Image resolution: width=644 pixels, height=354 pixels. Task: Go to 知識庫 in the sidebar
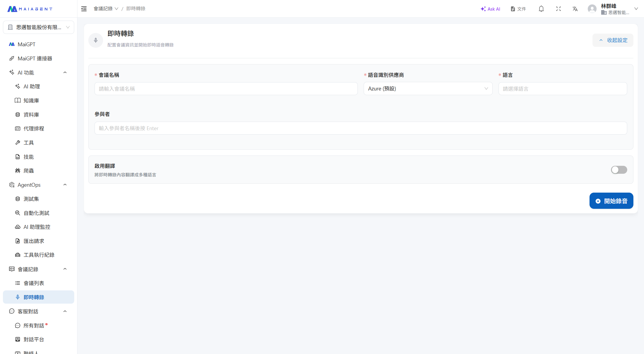click(31, 100)
